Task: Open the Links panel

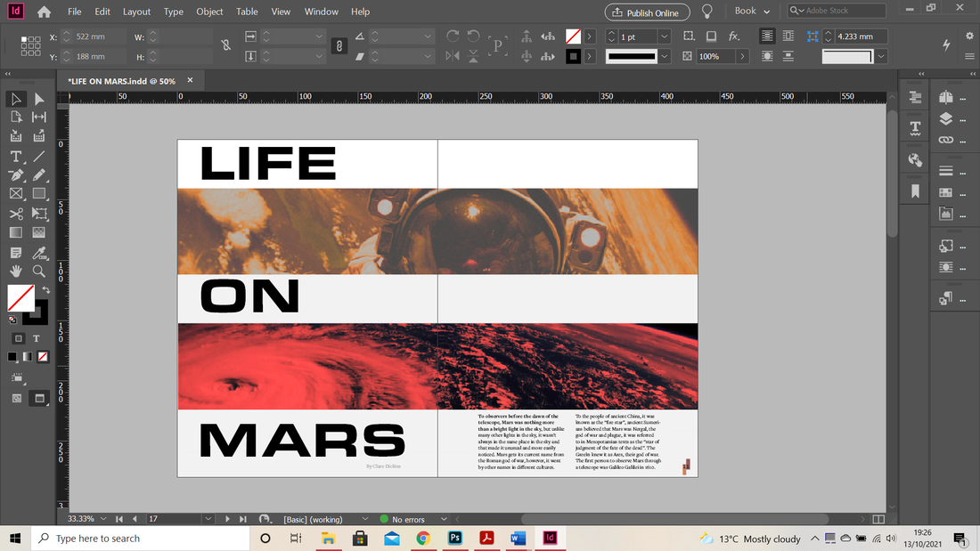Action: (x=945, y=140)
